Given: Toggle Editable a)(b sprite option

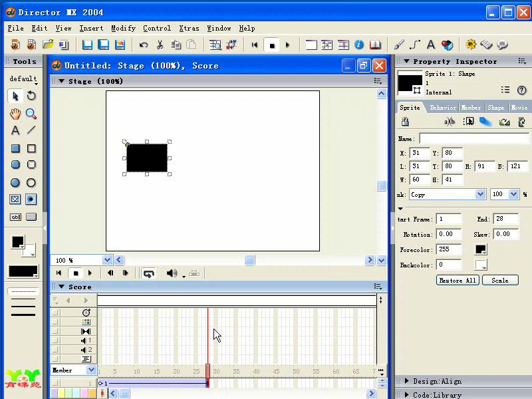Looking at the screenshot, I should click(450, 122).
